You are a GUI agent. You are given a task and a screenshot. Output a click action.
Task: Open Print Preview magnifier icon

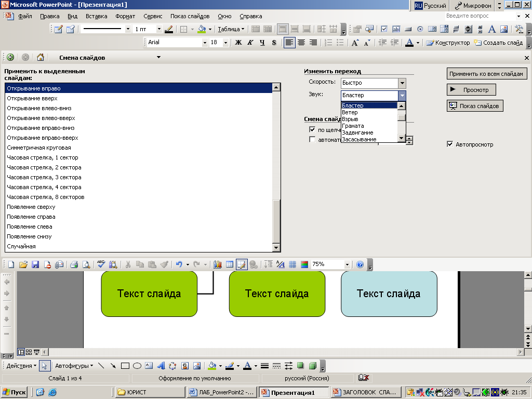pos(86,264)
